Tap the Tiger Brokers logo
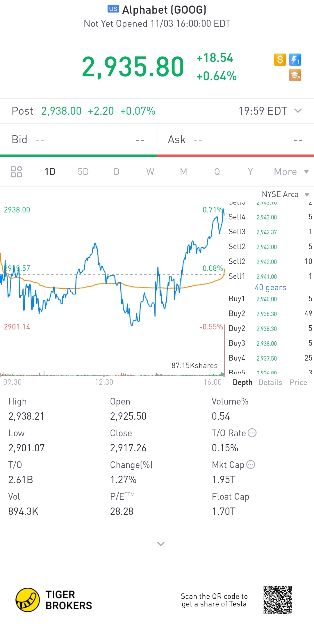This screenshot has width=314, height=644. [54, 600]
